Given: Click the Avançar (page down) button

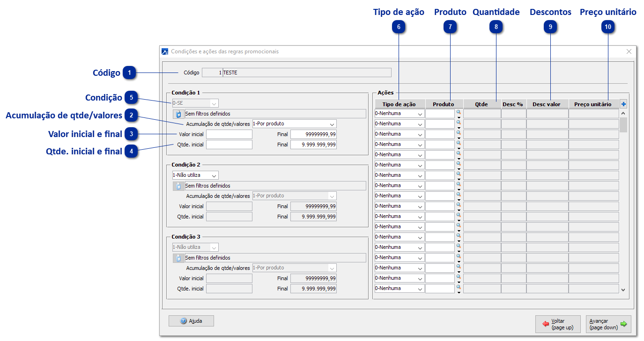Looking at the screenshot, I should (608, 324).
